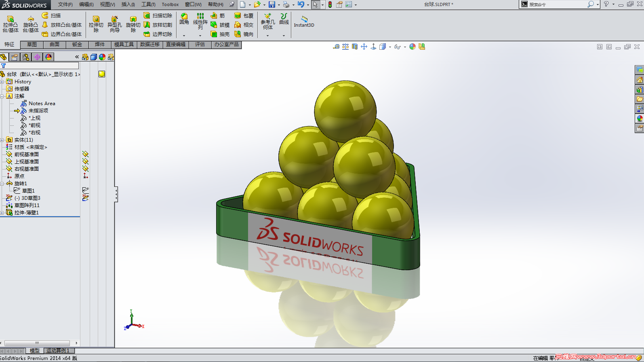
Task: Activate the 镜向 mirror tool
Action: click(x=244, y=34)
